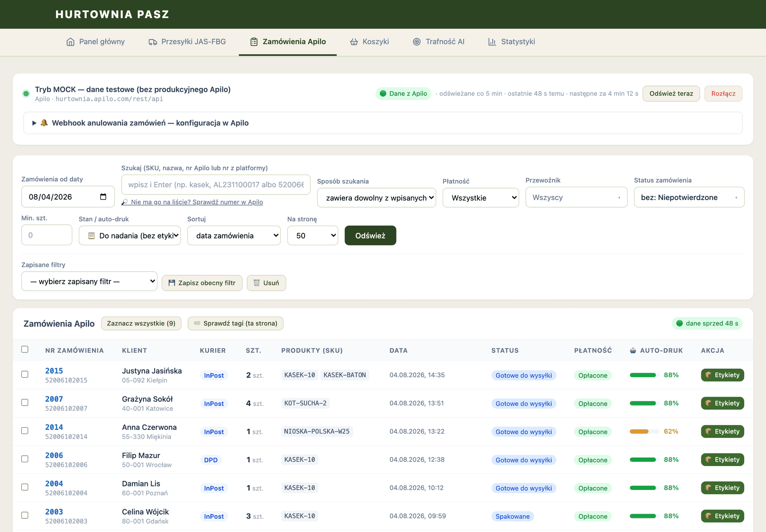
Task: Select the Zamówienia Apilo tab
Action: (288, 42)
